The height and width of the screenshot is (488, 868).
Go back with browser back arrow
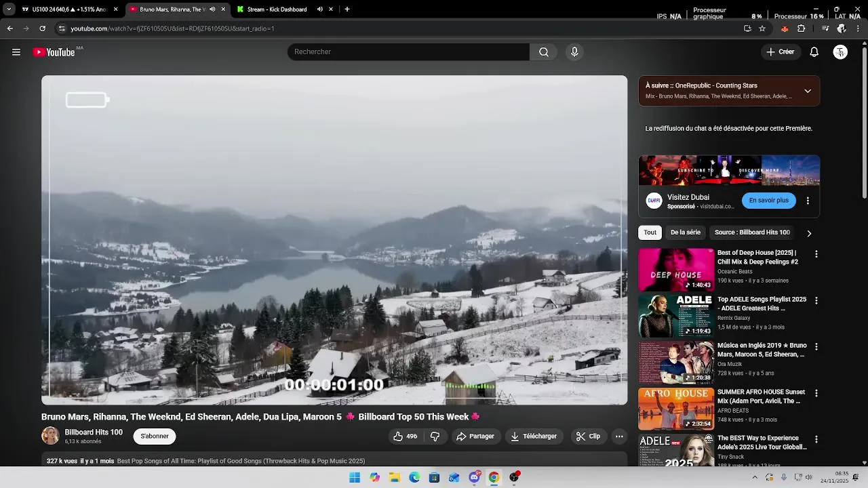[x=9, y=28]
